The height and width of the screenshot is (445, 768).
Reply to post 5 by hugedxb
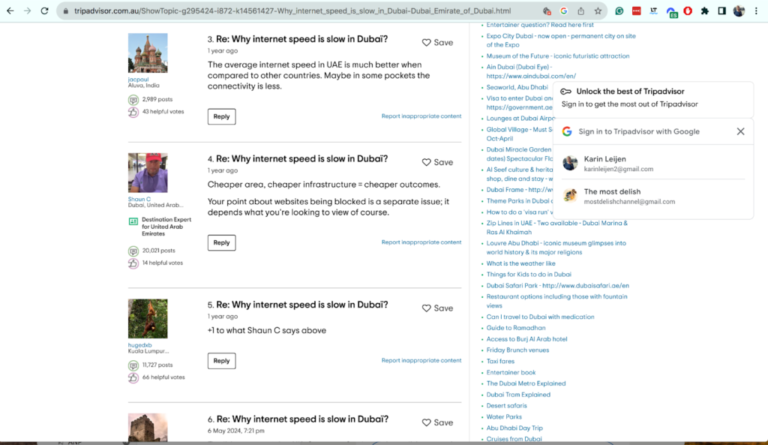(x=221, y=361)
